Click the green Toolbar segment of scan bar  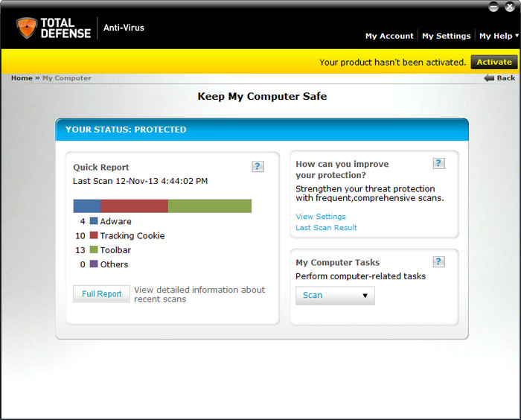coord(209,206)
